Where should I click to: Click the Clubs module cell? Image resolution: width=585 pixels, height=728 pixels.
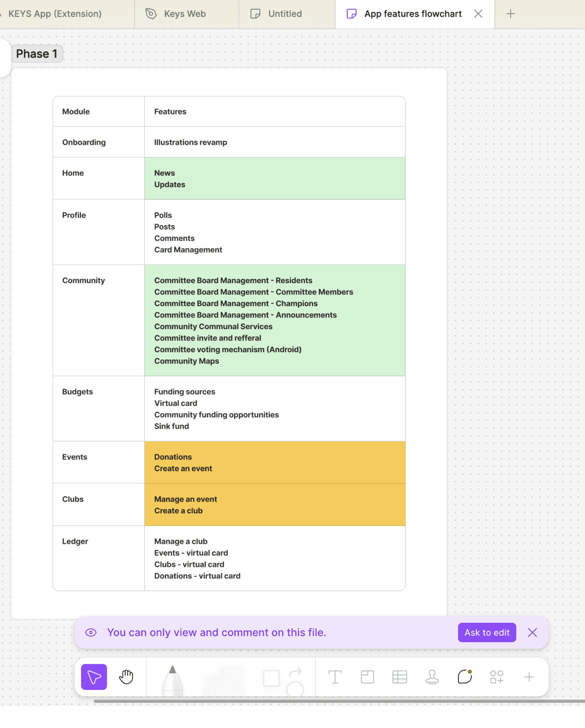click(x=99, y=505)
